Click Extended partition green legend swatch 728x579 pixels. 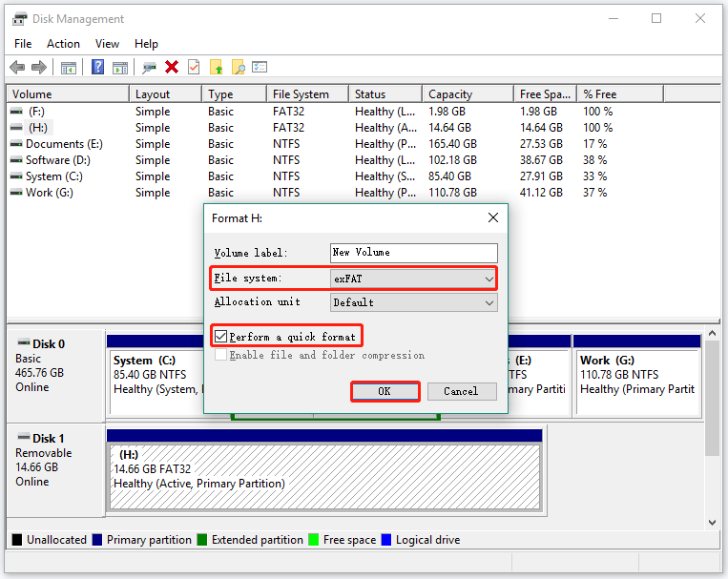tap(202, 540)
